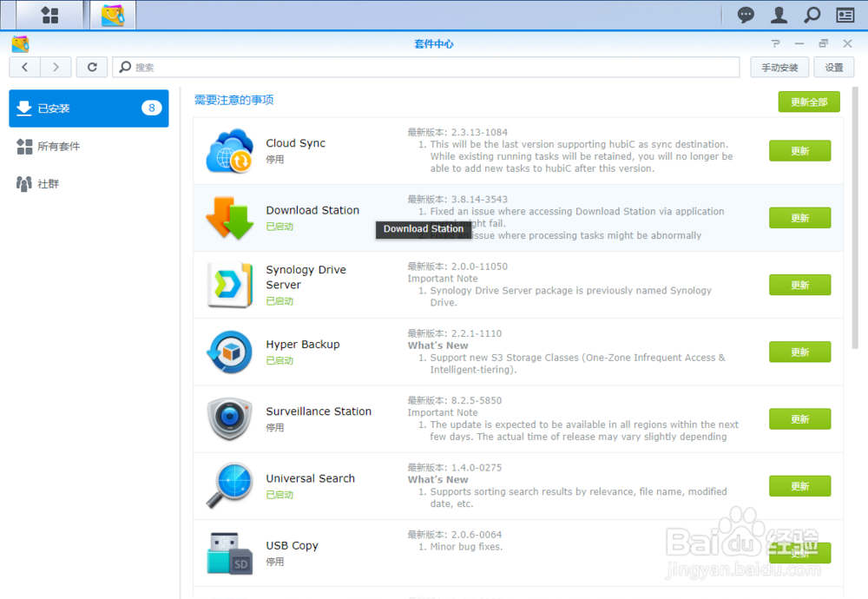This screenshot has width=868, height=599.
Task: Open the widgets panel icon
Action: coord(845,15)
